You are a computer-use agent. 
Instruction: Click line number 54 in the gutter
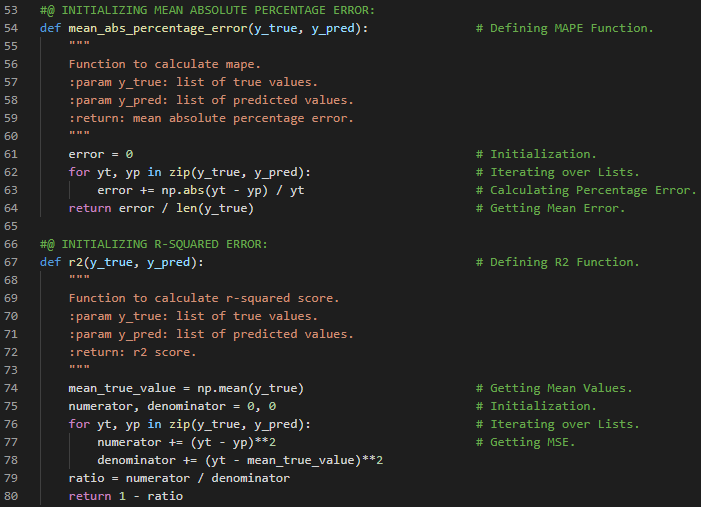point(12,28)
